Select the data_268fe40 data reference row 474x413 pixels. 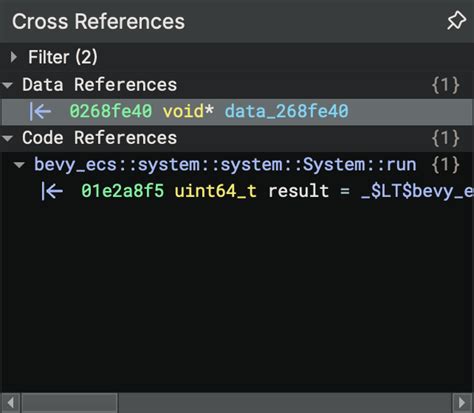point(237,112)
